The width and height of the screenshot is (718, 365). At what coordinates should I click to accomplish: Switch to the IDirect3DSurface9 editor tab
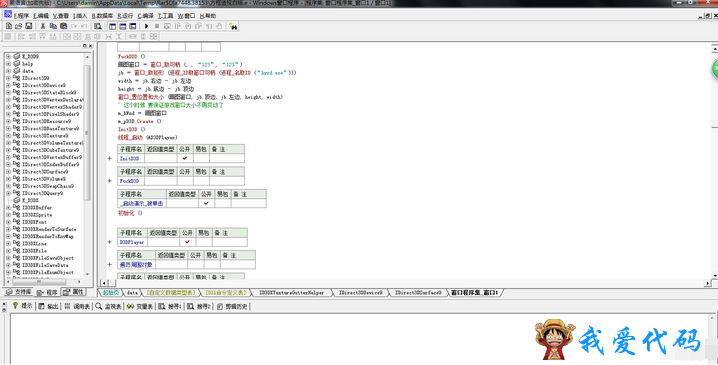click(419, 292)
